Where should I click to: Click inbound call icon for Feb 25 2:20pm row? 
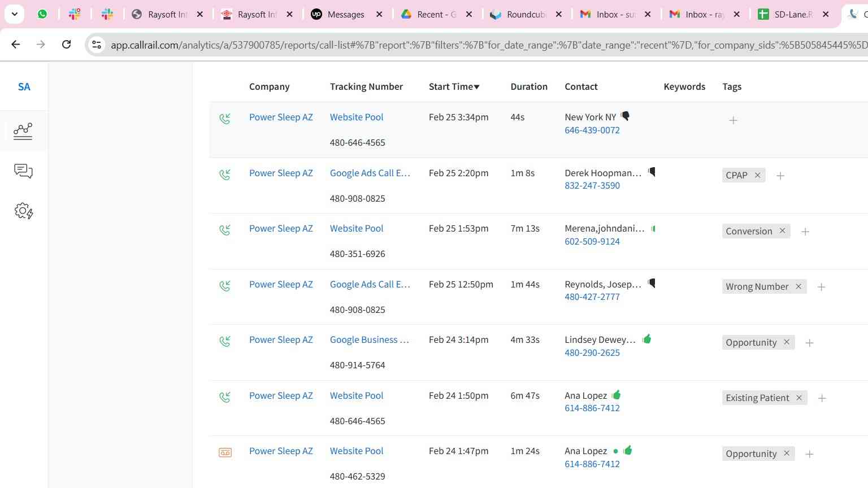tap(225, 175)
